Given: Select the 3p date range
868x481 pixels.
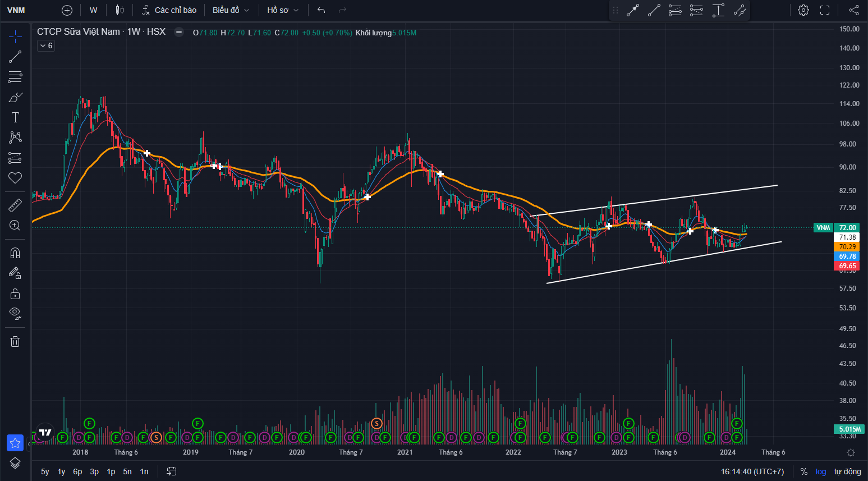Looking at the screenshot, I should pos(94,471).
